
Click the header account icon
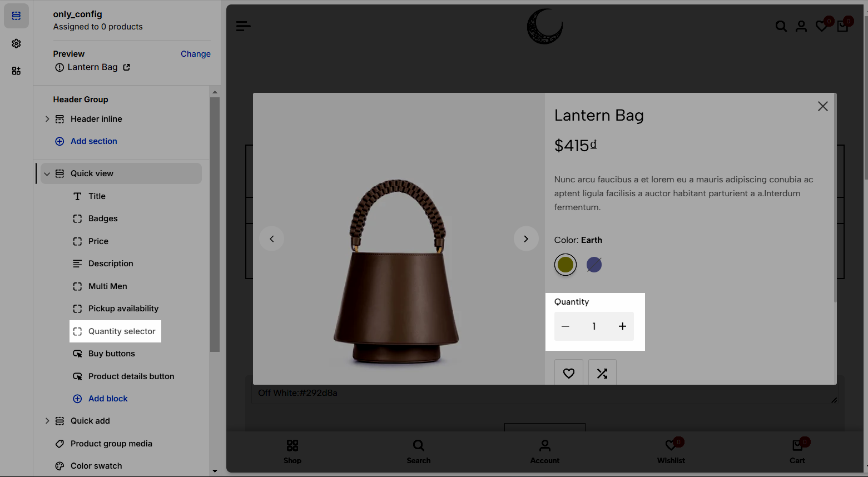click(x=801, y=26)
